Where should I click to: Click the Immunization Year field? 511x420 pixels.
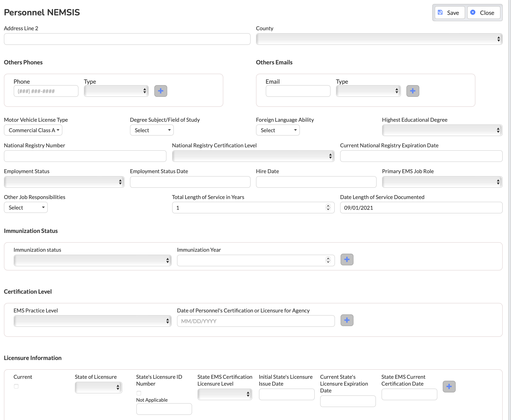[256, 260]
